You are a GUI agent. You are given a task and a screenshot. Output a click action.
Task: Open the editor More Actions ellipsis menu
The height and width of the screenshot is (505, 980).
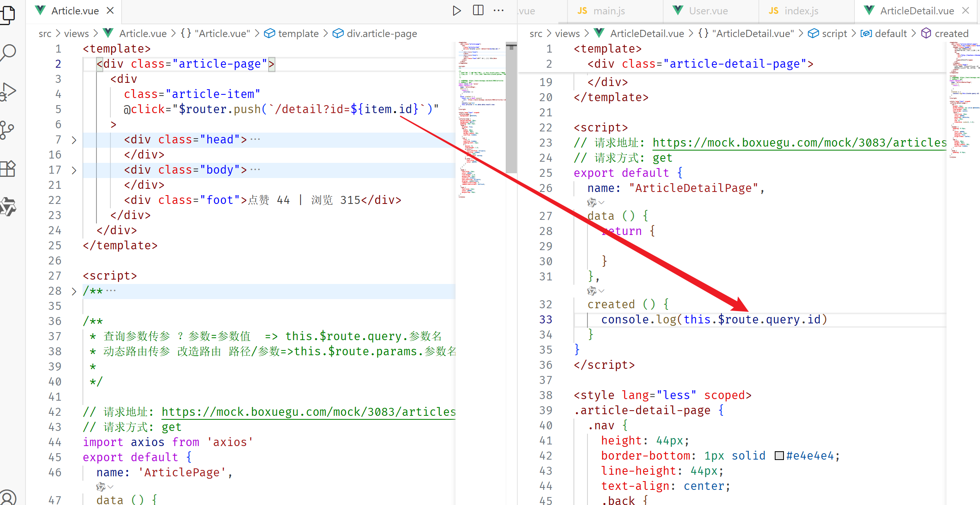pyautogui.click(x=499, y=11)
